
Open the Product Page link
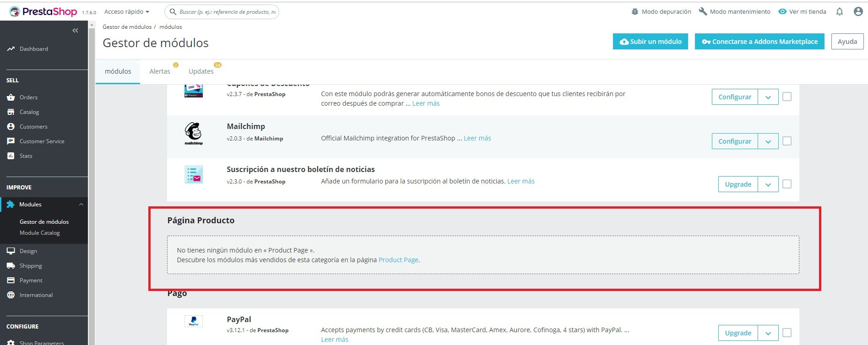(398, 260)
